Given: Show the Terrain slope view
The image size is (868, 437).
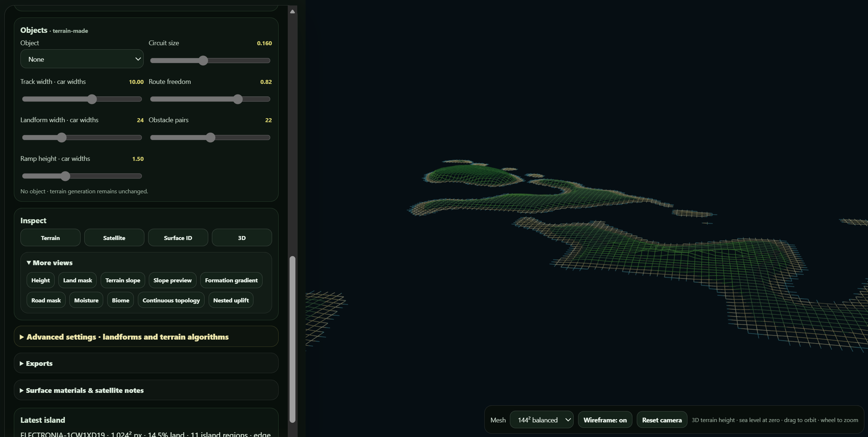Looking at the screenshot, I should point(123,280).
